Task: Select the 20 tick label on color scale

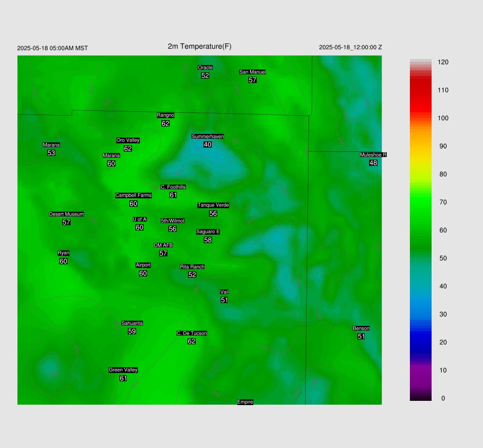Action: click(x=443, y=342)
